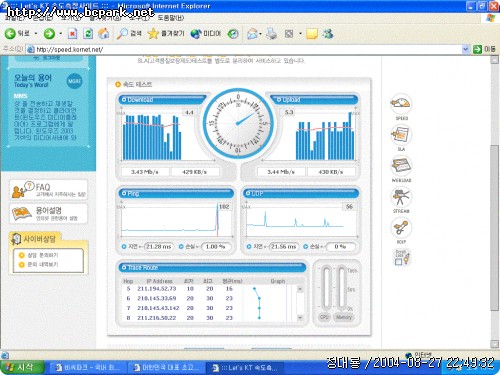
Task: Open dropdown arrow next to Back button
Action: point(36,33)
